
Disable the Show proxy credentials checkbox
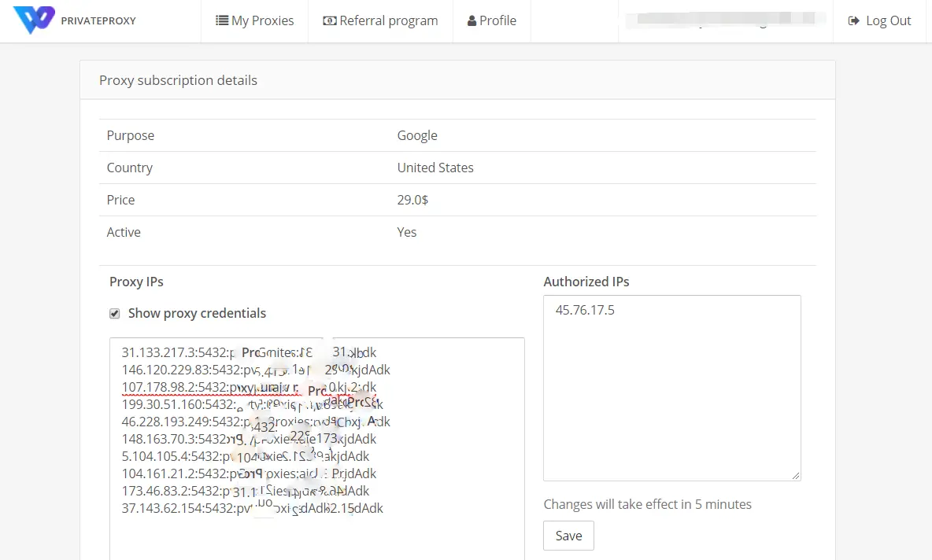point(114,313)
